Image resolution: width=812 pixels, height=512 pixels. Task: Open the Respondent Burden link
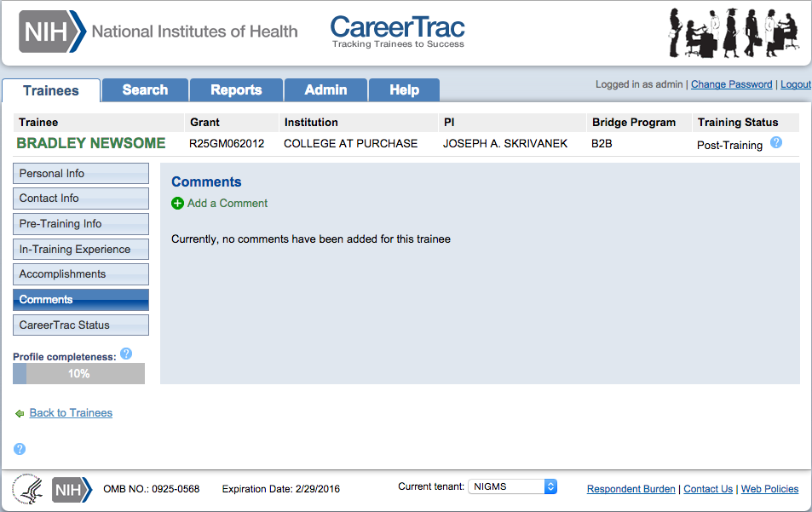click(631, 489)
